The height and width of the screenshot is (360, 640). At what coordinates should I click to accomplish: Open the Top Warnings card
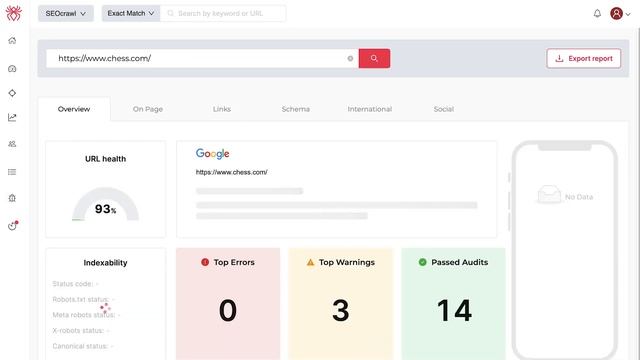click(x=341, y=304)
